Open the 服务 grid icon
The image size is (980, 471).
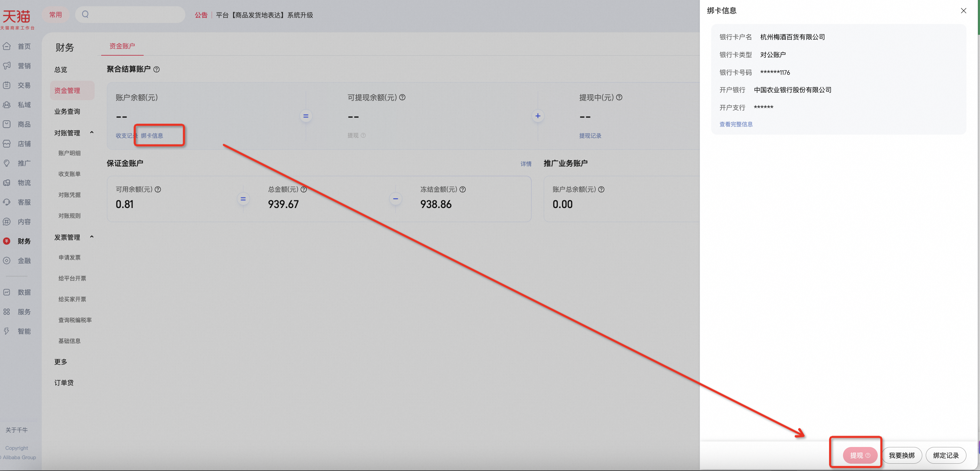pos(7,312)
